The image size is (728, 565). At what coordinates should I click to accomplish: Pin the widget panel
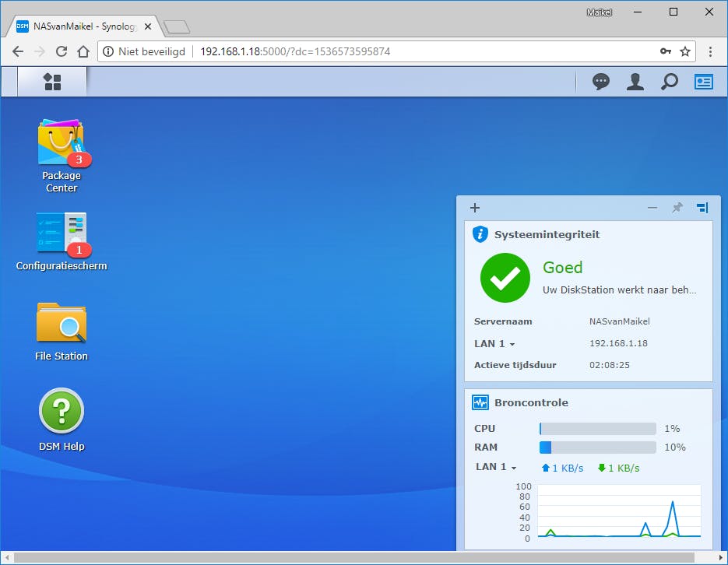tap(677, 208)
